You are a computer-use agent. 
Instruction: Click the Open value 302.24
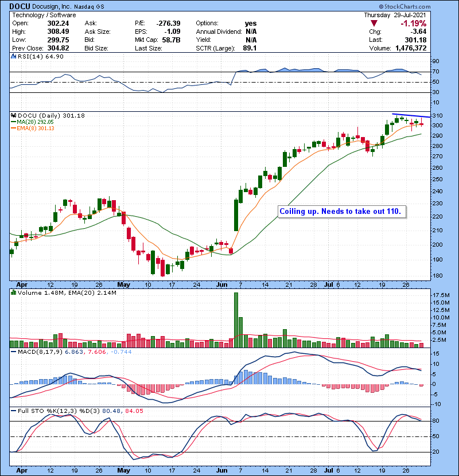(x=58, y=24)
